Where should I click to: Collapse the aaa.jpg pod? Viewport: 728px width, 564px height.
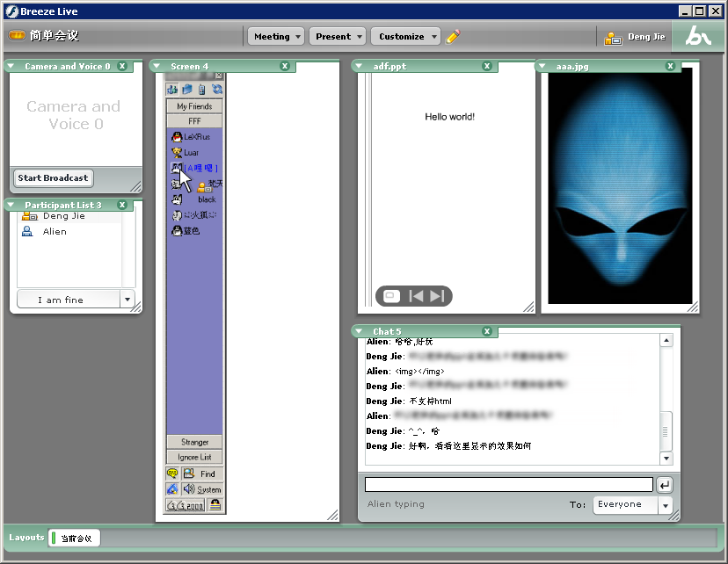(x=542, y=66)
